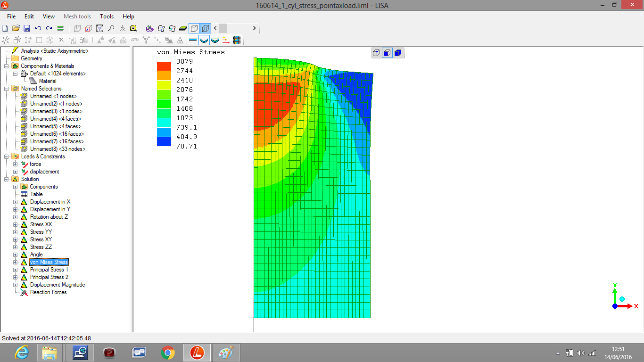Open Google Chrome from the taskbar
644x362 pixels.
168,353
